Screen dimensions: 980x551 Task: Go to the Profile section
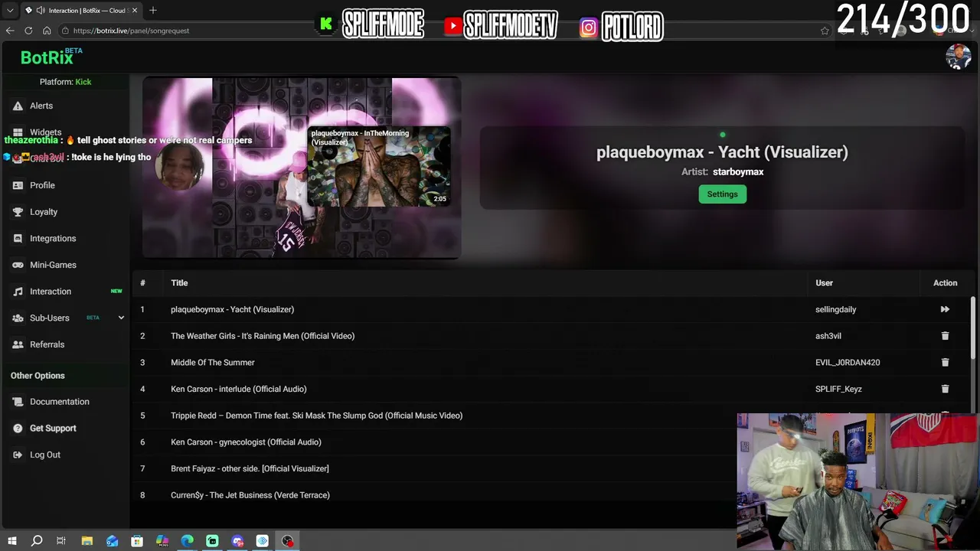[42, 185]
